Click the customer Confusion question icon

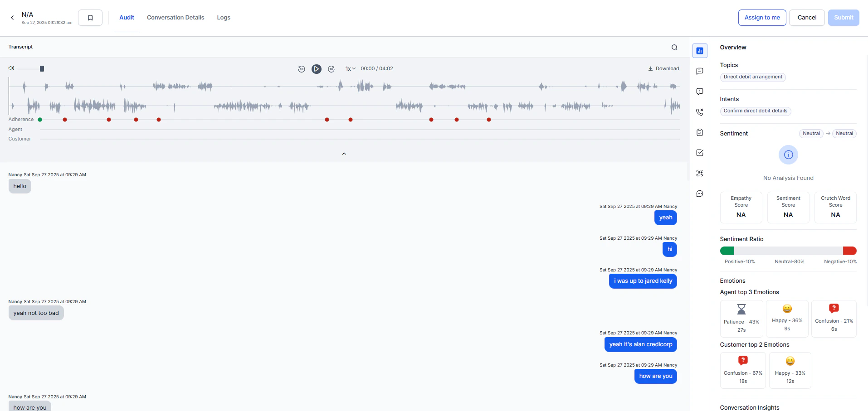[743, 361]
